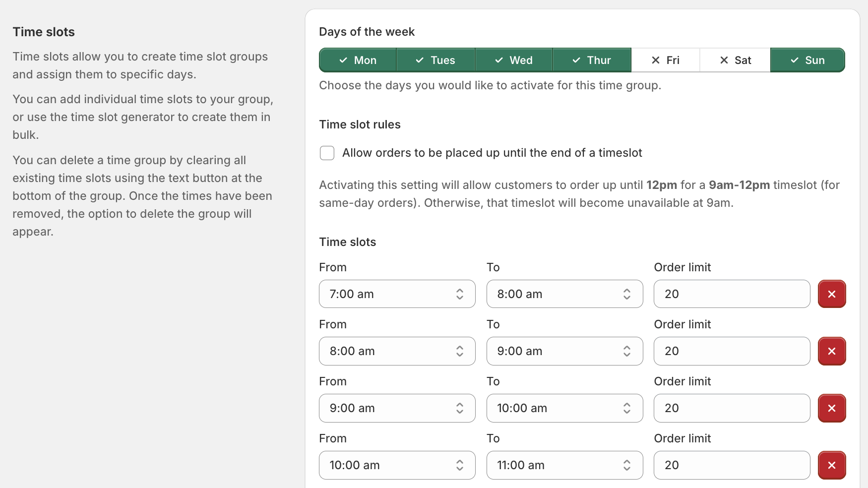868x488 pixels.
Task: Enable orders until the end of a timeslot
Action: coord(327,153)
